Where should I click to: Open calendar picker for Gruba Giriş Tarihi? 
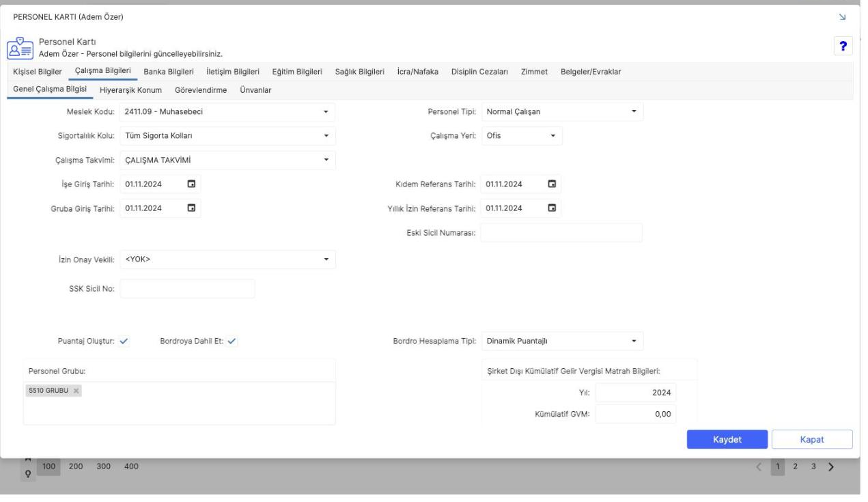[x=191, y=208]
